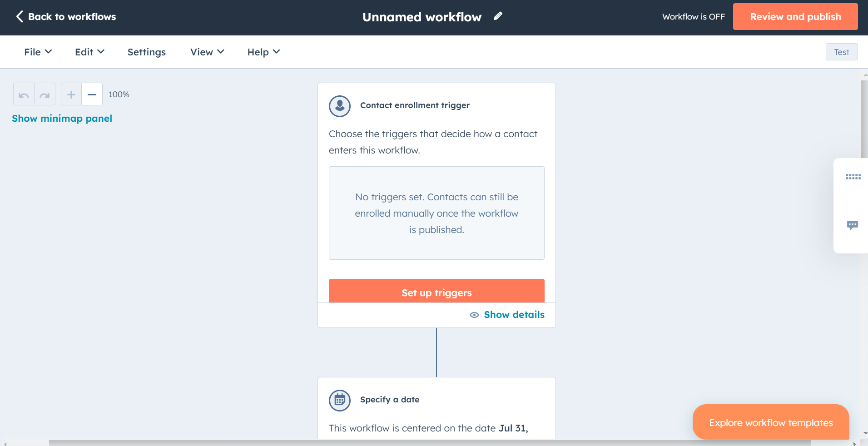Open the grid icon side panel
Viewport: 868px width, 446px height.
pyautogui.click(x=853, y=177)
